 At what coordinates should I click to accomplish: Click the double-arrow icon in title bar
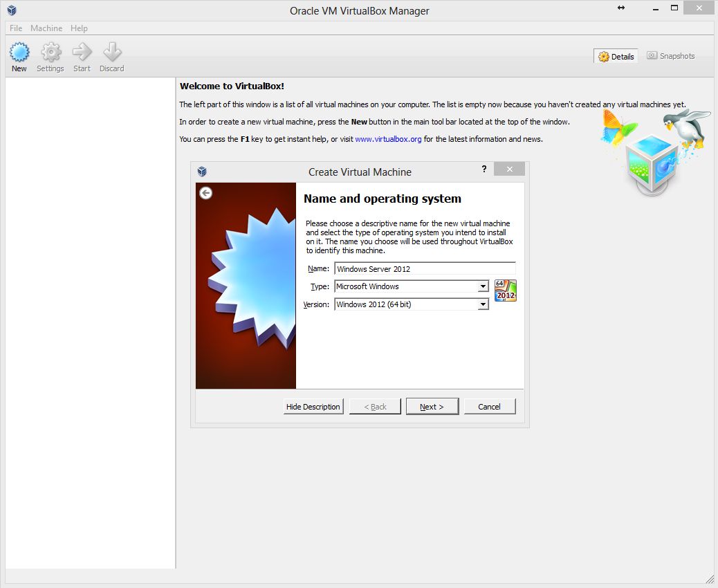pyautogui.click(x=621, y=8)
